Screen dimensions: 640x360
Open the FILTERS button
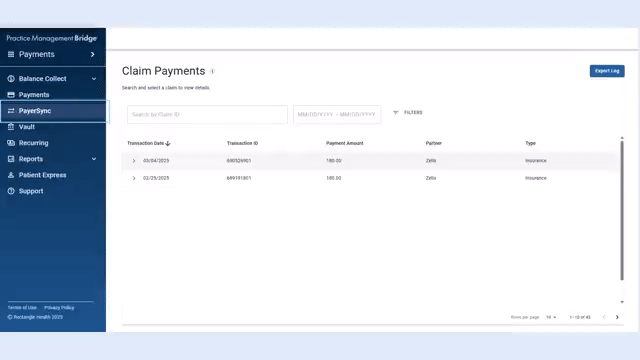pos(408,113)
